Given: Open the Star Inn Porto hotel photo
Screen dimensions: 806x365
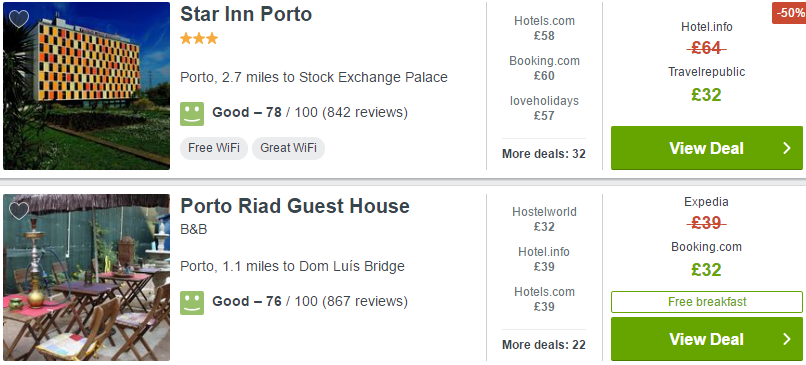Looking at the screenshot, I should (x=86, y=86).
